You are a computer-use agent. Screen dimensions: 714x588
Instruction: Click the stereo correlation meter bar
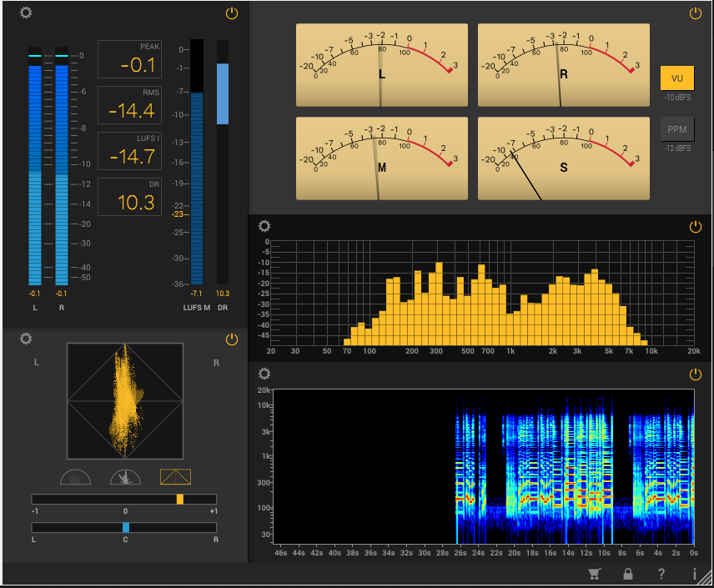click(x=124, y=499)
